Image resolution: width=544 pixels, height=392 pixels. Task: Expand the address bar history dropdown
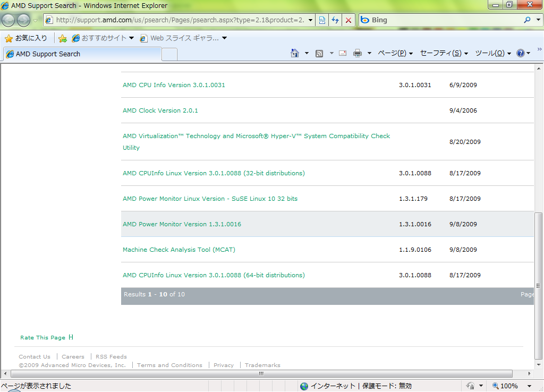click(x=310, y=20)
